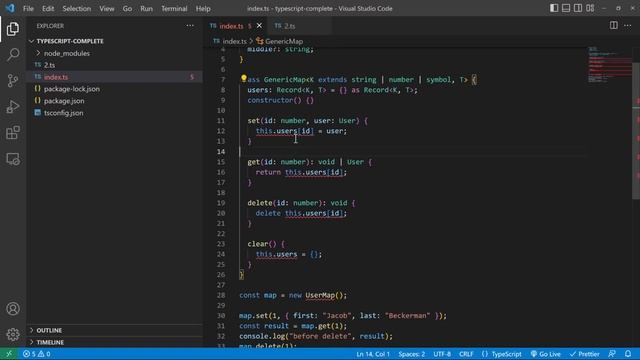Viewport: 640px width, 360px height.
Task: Click line number 28 in the gutter
Action: [221, 295]
